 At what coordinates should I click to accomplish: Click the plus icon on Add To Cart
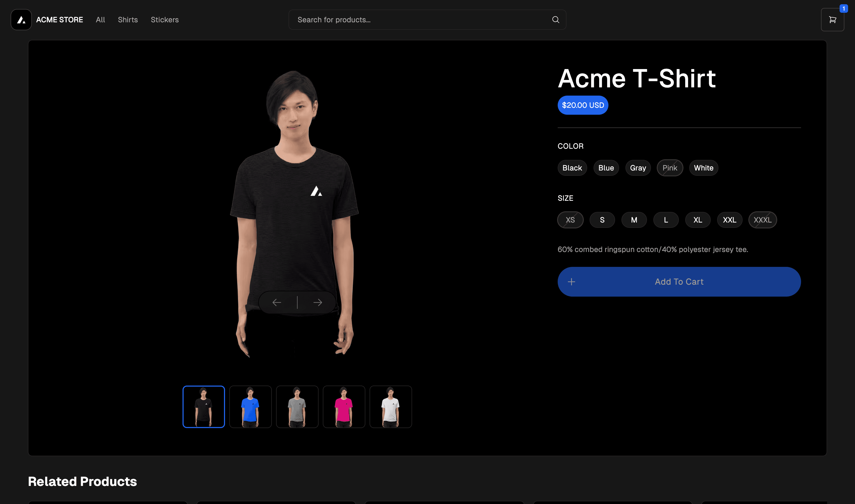pos(572,281)
